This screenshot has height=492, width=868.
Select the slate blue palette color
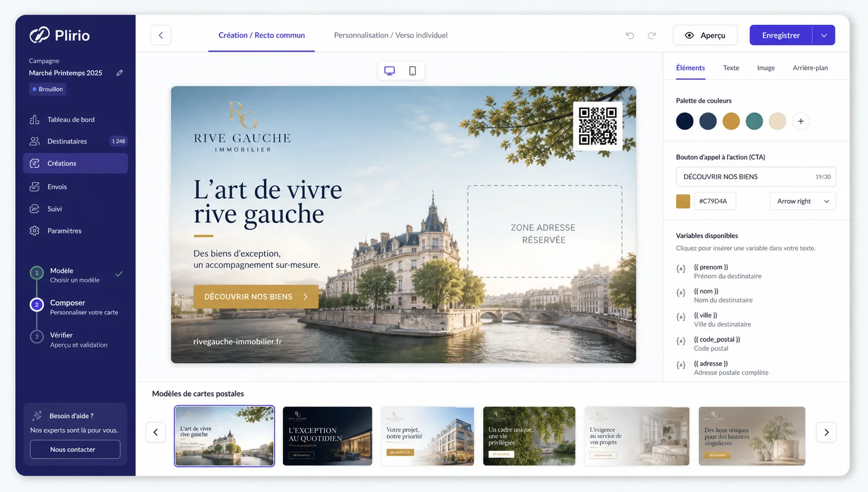click(708, 121)
